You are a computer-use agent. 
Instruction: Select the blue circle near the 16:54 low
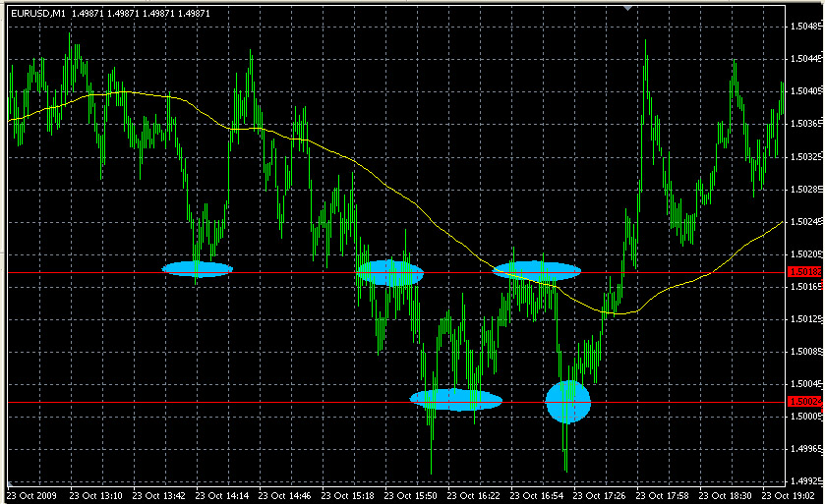pyautogui.click(x=568, y=401)
